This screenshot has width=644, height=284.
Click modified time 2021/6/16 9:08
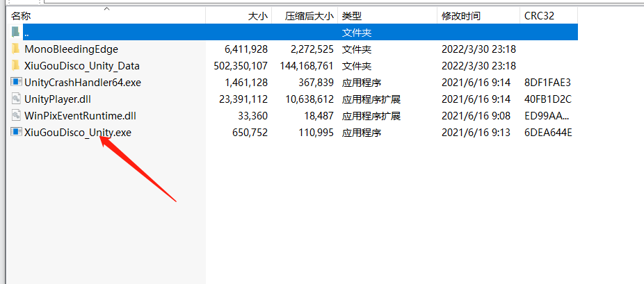[476, 116]
